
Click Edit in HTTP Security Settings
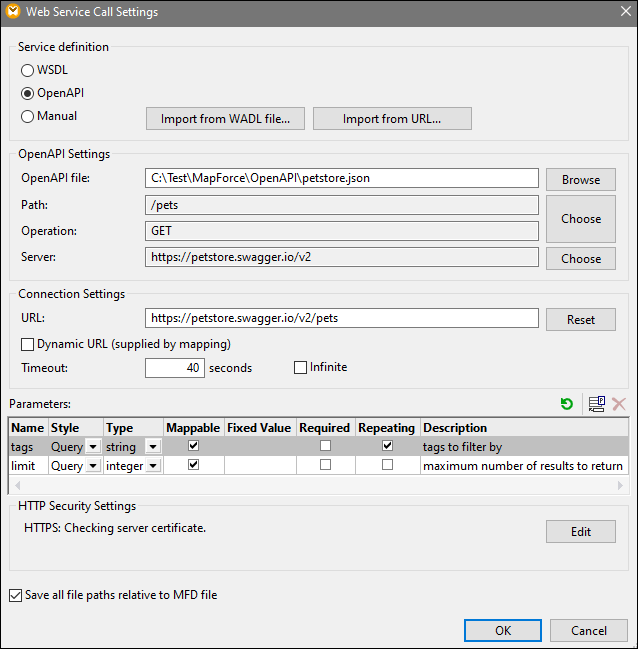coord(580,532)
